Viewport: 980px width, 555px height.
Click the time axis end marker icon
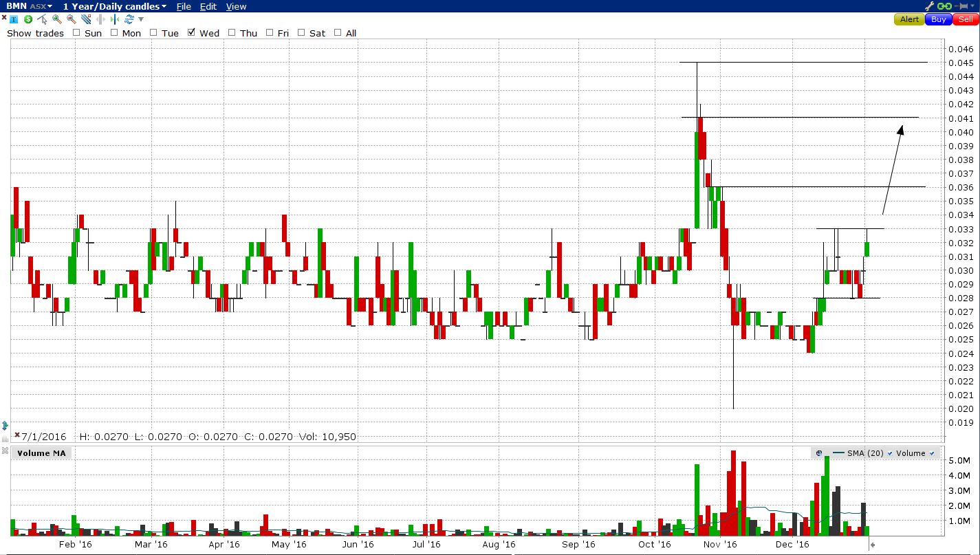coord(873,545)
